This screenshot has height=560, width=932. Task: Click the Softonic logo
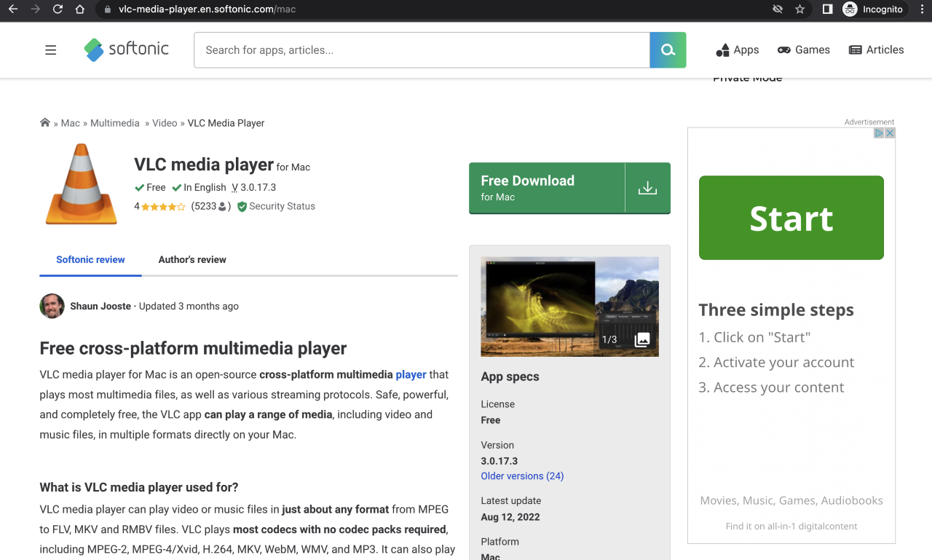[126, 50]
